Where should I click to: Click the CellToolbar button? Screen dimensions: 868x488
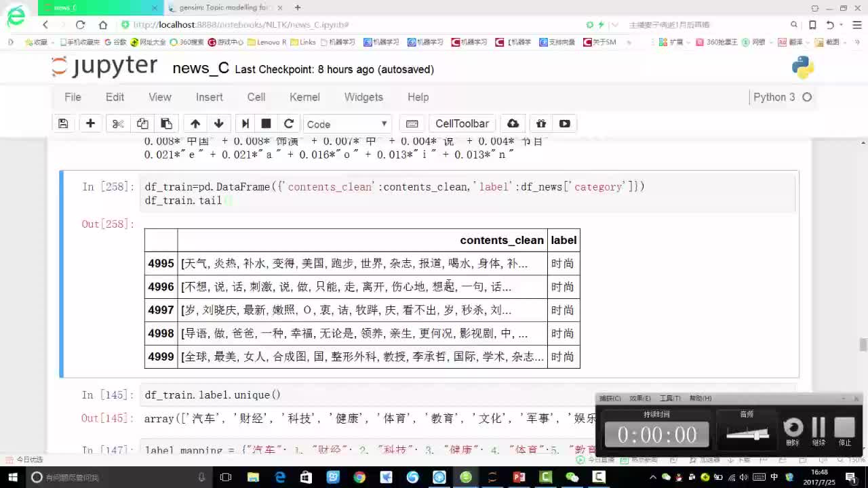tap(462, 123)
